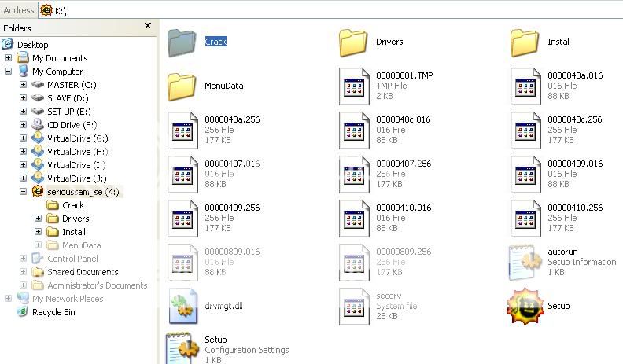Image resolution: width=623 pixels, height=364 pixels.
Task: Expand VirtualDrive (G:) node
Action: click(x=23, y=138)
